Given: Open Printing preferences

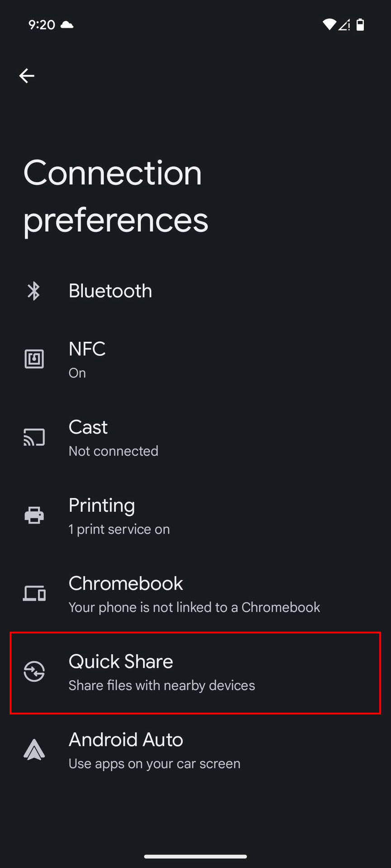Looking at the screenshot, I should 102,505.
